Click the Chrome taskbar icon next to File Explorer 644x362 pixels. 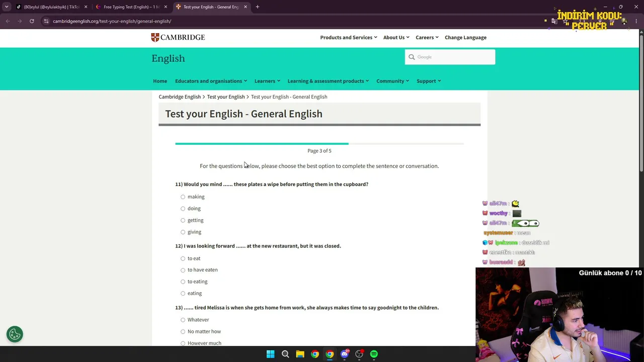[315, 354]
